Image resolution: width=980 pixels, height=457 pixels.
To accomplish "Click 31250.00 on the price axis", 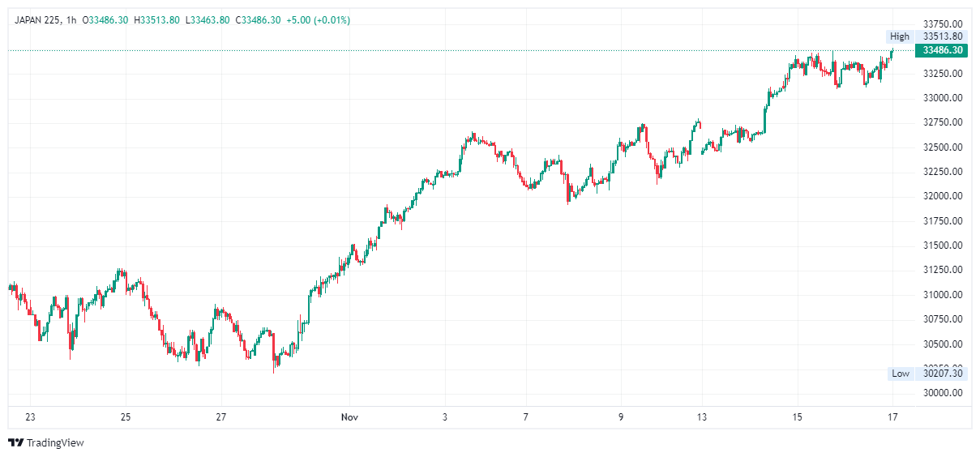I will (943, 270).
